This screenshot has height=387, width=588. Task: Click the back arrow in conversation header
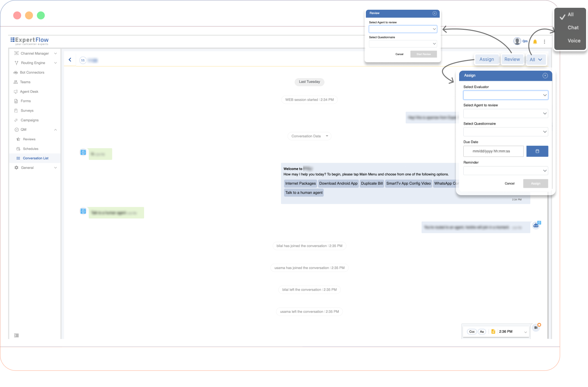[x=70, y=60]
